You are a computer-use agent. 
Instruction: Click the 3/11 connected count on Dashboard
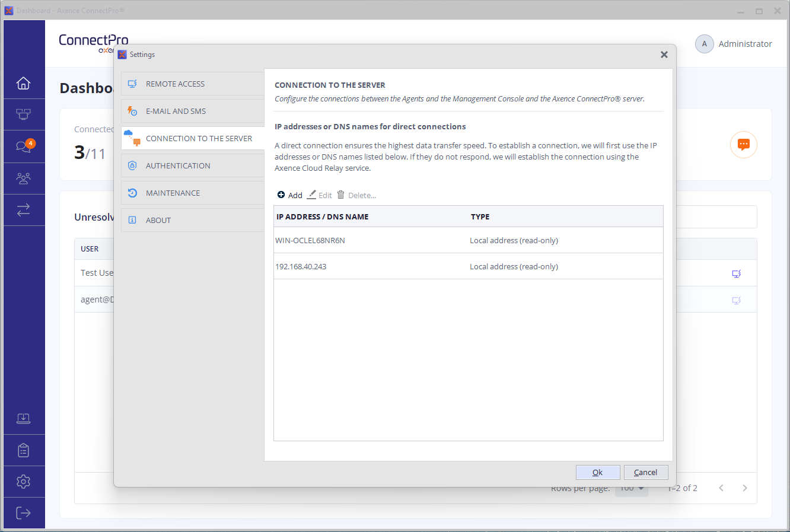click(x=90, y=153)
